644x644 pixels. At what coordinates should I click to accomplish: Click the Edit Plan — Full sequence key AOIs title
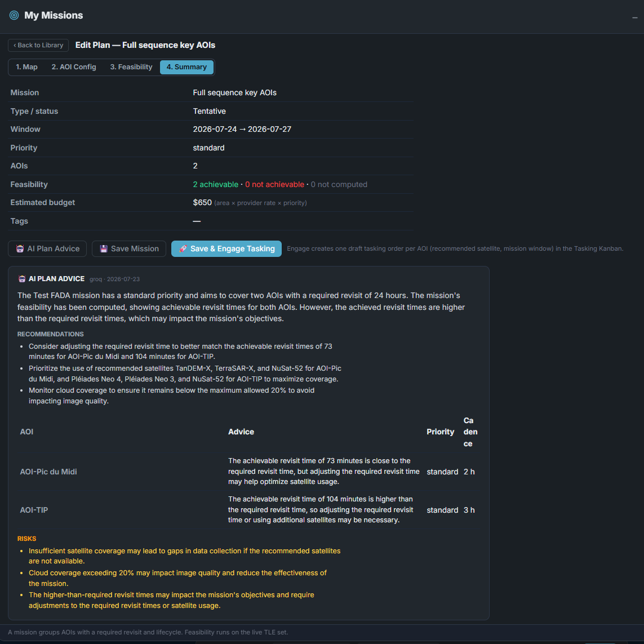pos(145,45)
